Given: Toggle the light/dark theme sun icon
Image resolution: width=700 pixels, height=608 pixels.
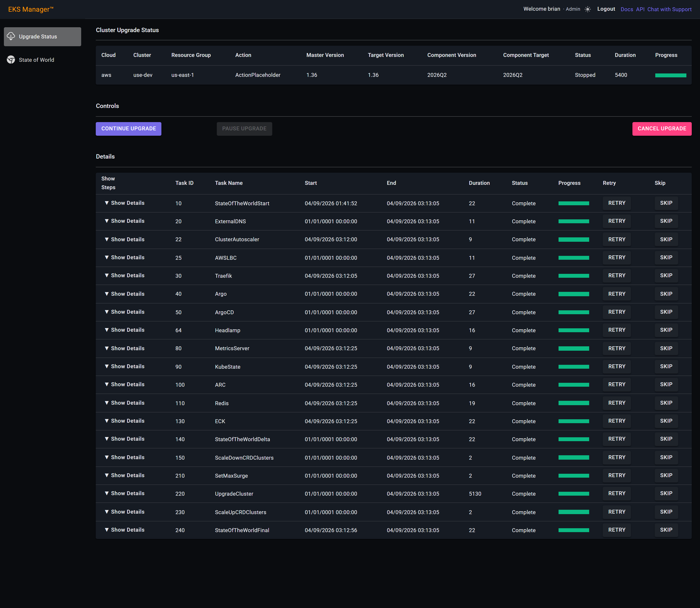Looking at the screenshot, I should [x=588, y=9].
